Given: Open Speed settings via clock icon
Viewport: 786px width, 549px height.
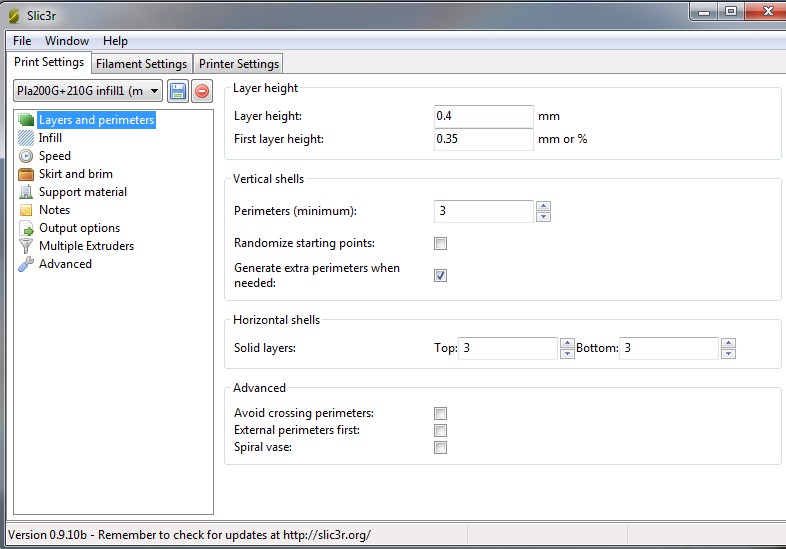Looking at the screenshot, I should [26, 156].
